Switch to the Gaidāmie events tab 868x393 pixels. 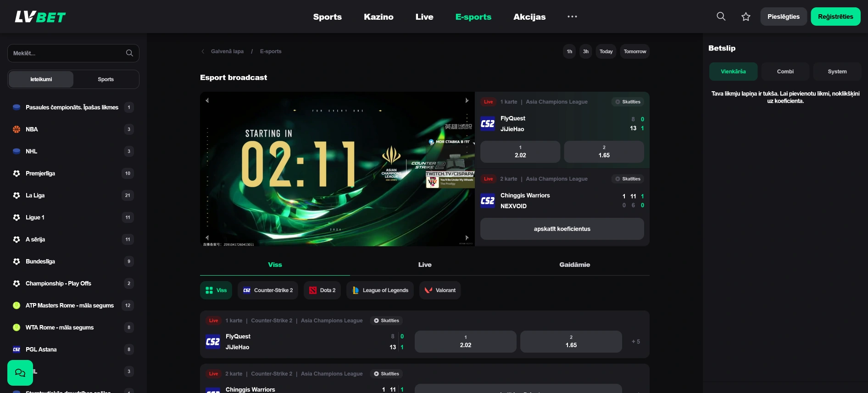(x=575, y=265)
